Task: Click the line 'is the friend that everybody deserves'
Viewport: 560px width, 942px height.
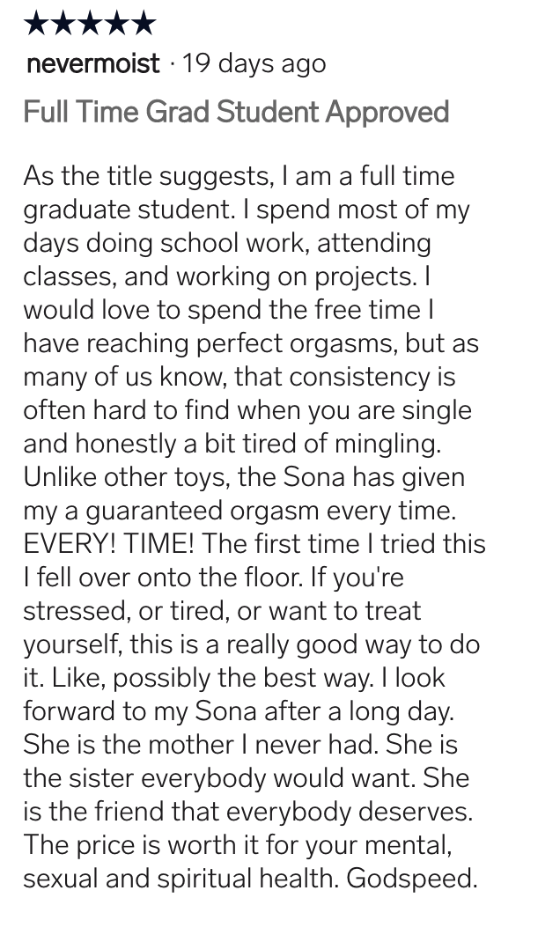Action: [247, 812]
